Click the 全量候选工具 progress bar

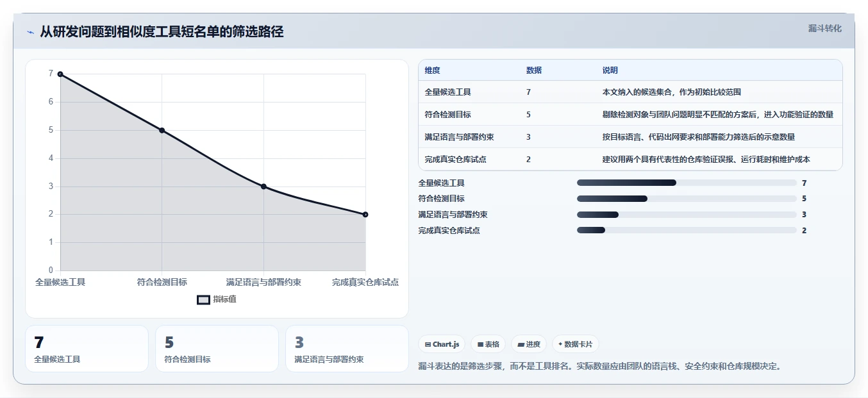tap(687, 183)
